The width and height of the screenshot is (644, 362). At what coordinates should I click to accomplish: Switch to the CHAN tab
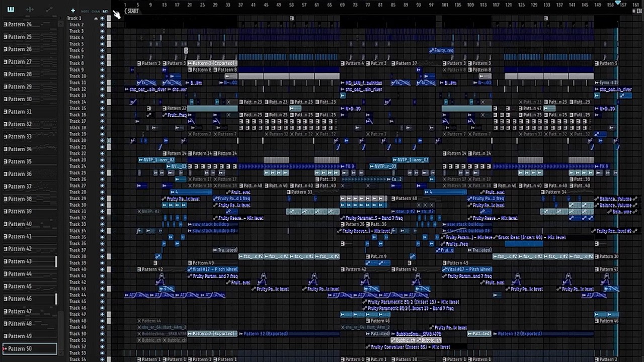click(x=96, y=11)
